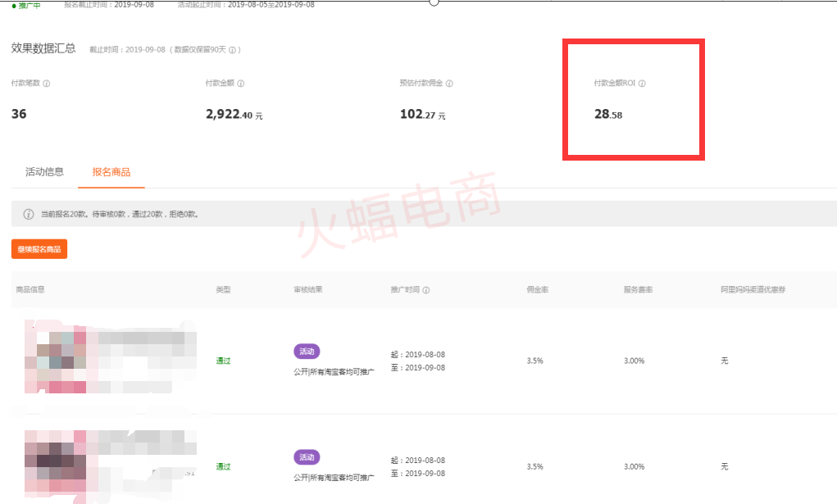Click the help icon in 推广时间 column header
Viewport: 837px width, 504px height.
pos(426,290)
